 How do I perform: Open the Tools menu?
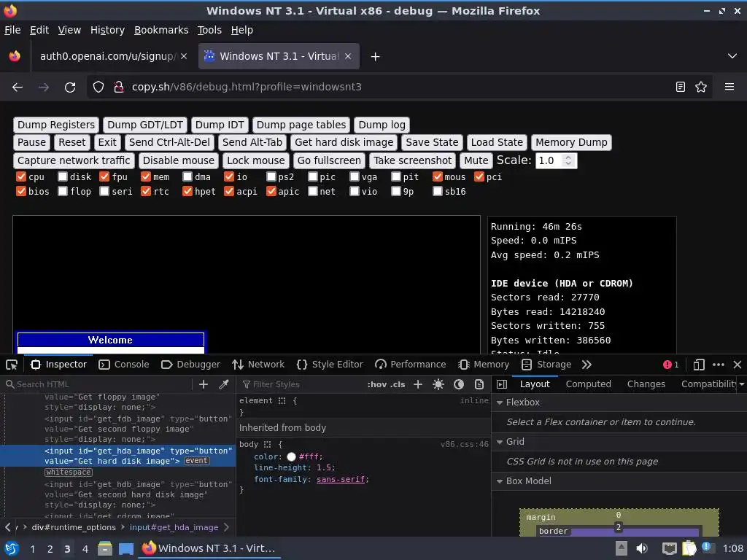click(x=209, y=30)
